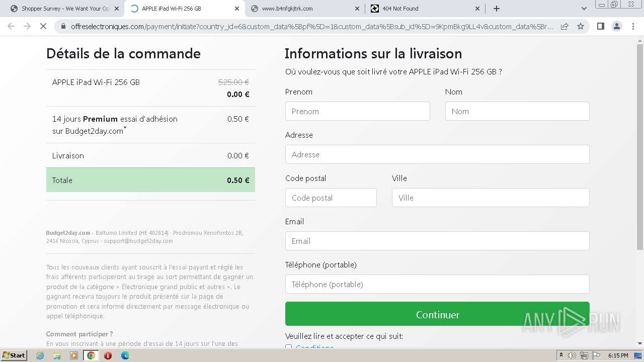
Task: Open the tab search dropdown
Action: pyautogui.click(x=584, y=9)
